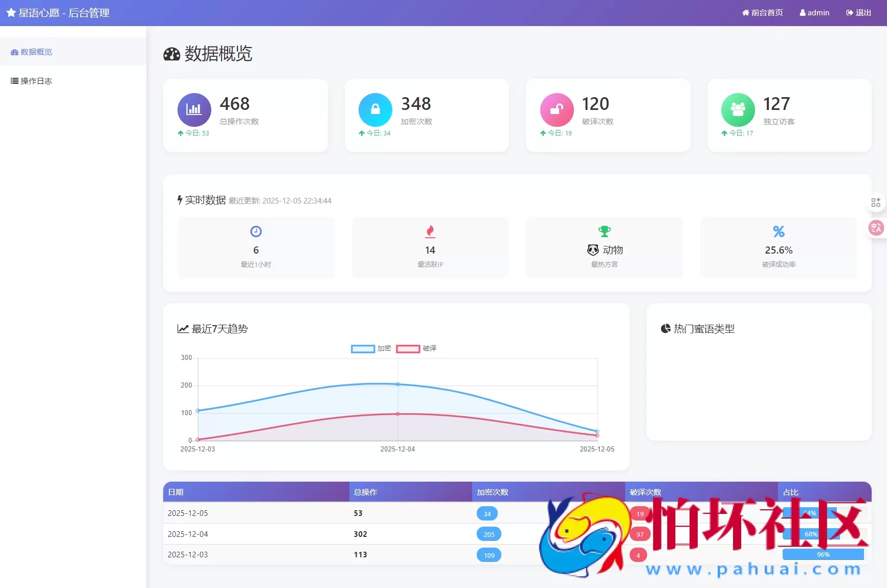Click the lock icon on the 加密次数 card
This screenshot has width=887, height=588.
(375, 109)
